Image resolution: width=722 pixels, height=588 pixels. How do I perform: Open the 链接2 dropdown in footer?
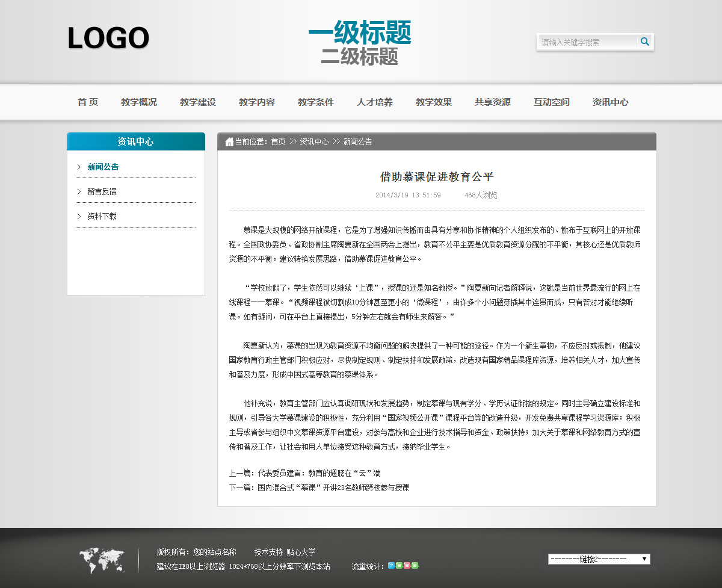[599, 559]
